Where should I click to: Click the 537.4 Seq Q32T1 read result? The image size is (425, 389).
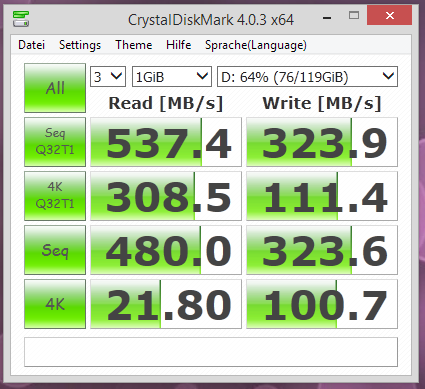(166, 142)
